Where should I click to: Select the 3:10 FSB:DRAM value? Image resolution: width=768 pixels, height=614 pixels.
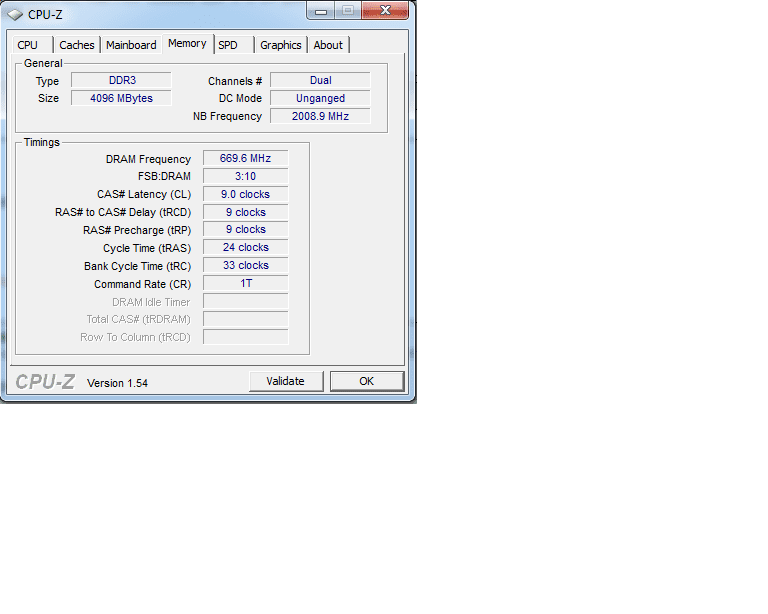[246, 176]
